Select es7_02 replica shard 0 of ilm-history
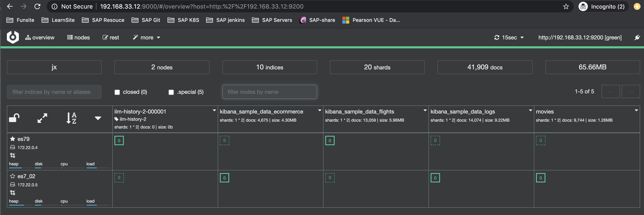The image size is (644, 215). (x=119, y=178)
